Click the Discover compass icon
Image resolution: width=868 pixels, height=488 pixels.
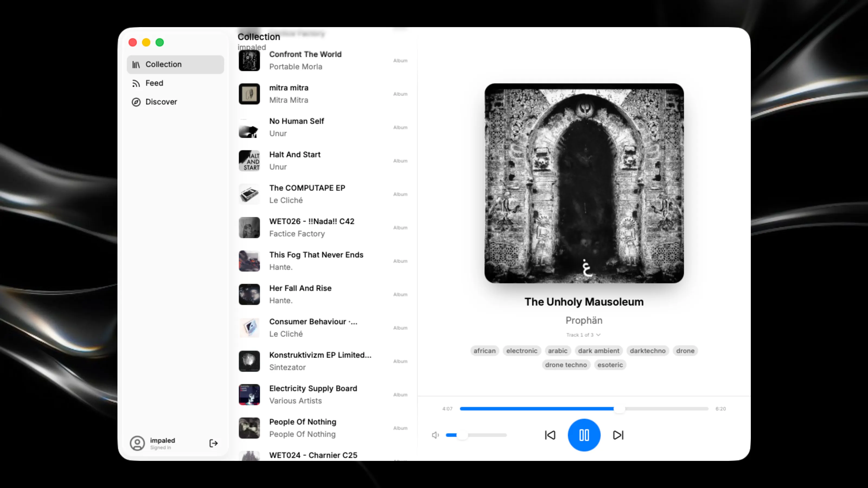pos(136,102)
